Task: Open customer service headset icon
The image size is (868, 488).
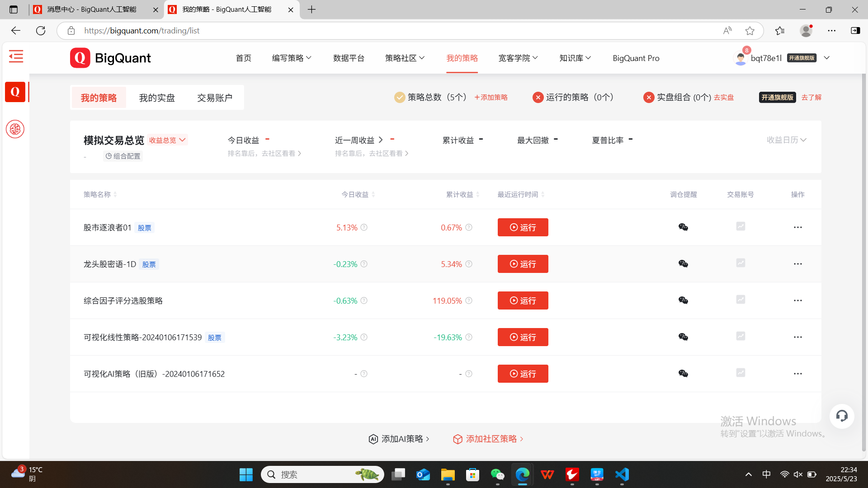Action: pos(841,416)
